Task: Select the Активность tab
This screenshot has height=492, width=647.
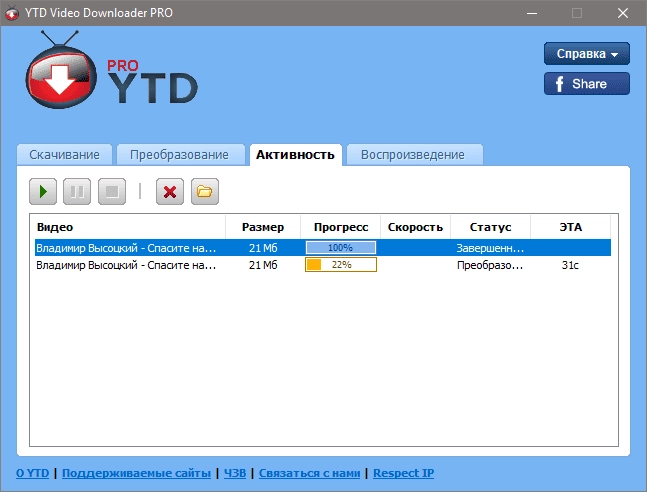Action: point(295,155)
